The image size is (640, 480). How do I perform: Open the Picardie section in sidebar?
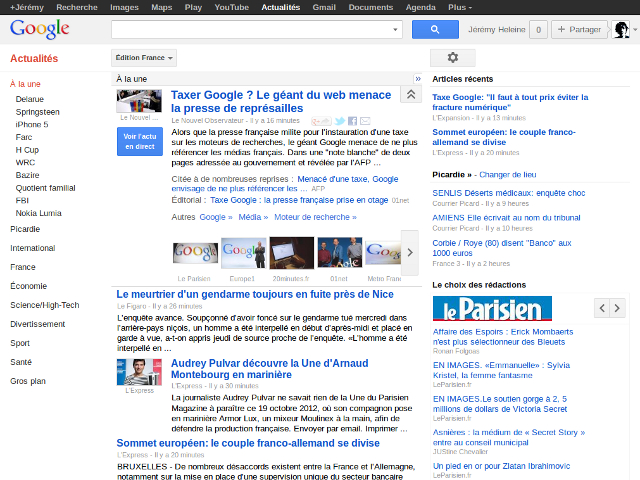tap(25, 229)
